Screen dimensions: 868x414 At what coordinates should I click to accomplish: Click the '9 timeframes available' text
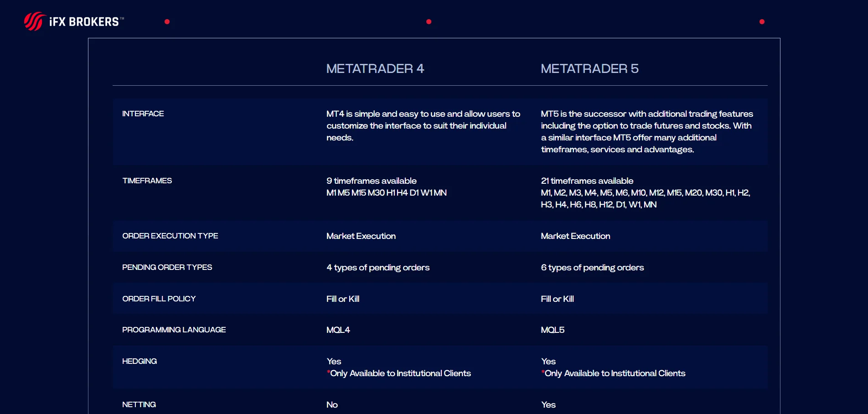click(372, 181)
